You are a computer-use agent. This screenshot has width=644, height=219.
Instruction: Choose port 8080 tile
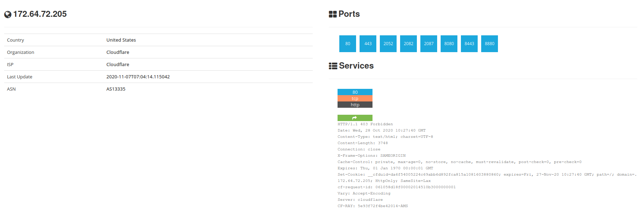449,44
